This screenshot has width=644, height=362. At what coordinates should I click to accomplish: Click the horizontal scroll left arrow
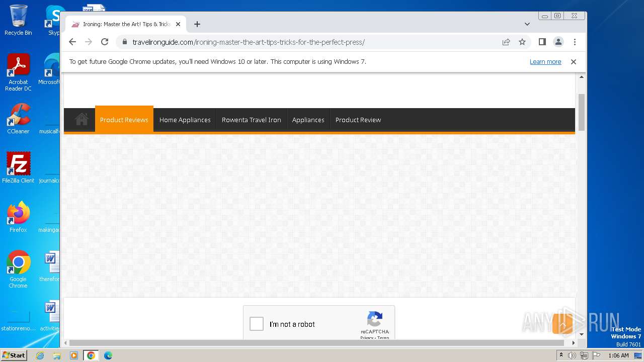(x=65, y=343)
